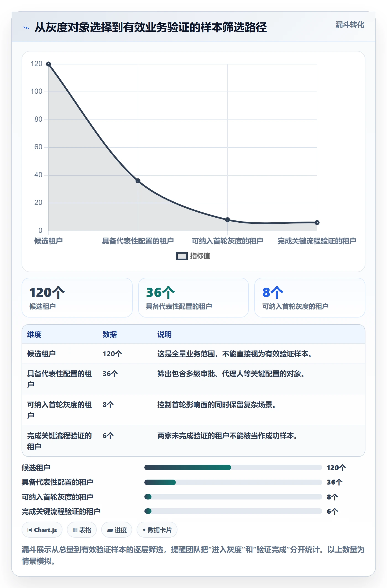The width and height of the screenshot is (387, 588).
Task: Click the 完成关键流程验证的租户 progress bar
Action: tap(233, 511)
